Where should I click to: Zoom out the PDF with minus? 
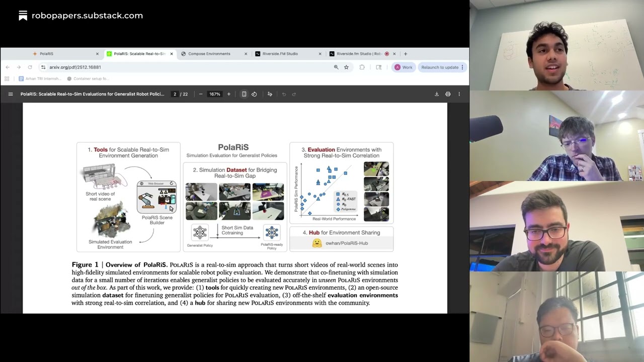point(201,94)
